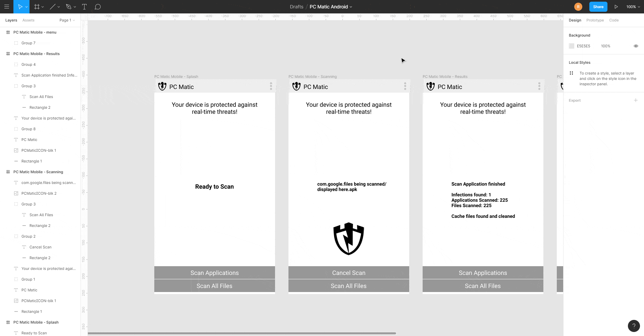Go to Drafts breadcrumb
This screenshot has height=336, width=644.
coord(297,7)
